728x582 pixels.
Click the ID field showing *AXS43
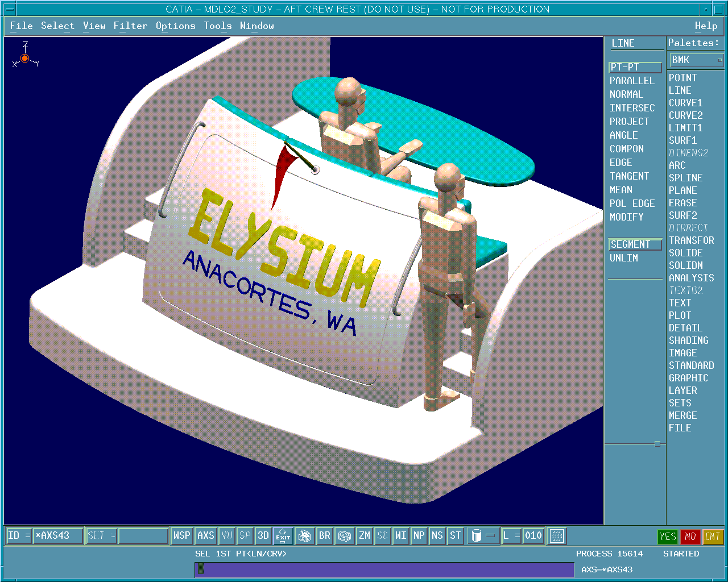57,535
